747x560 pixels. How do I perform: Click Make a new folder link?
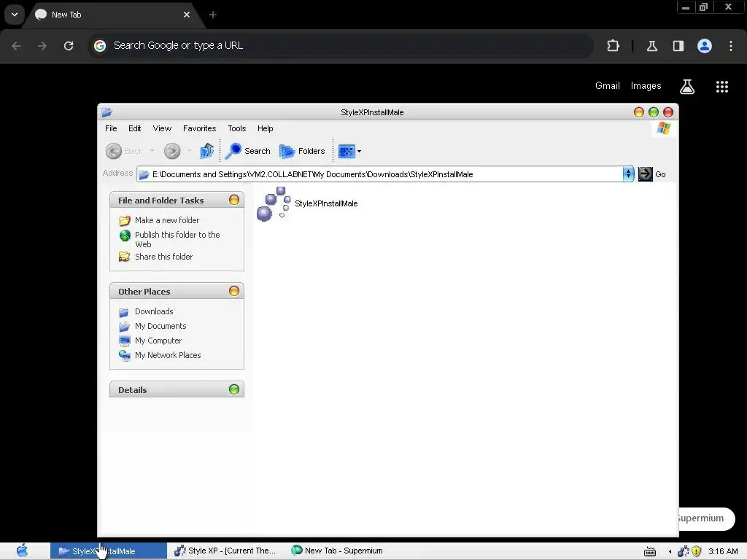[x=167, y=220]
